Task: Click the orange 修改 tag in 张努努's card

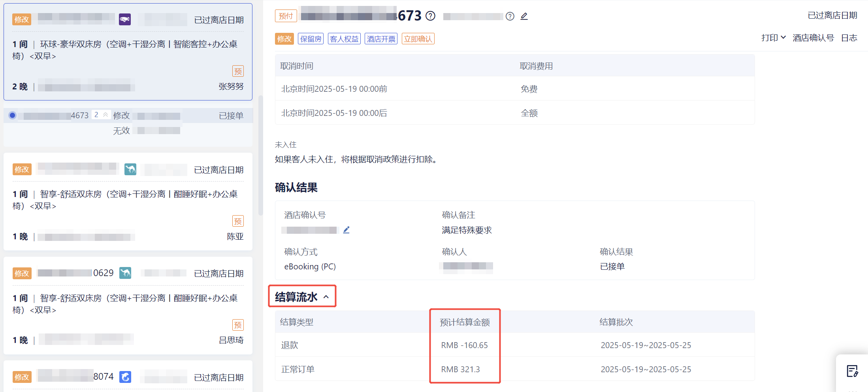Action: (22, 19)
